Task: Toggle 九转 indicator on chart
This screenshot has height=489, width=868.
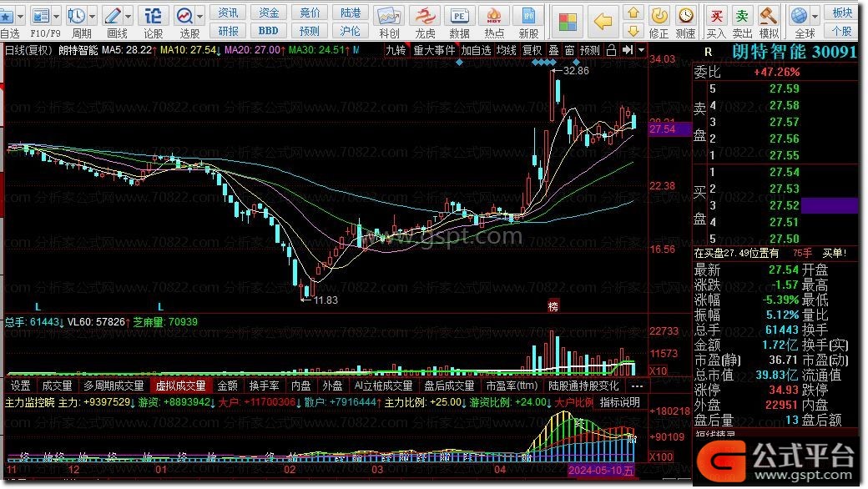Action: (396, 50)
